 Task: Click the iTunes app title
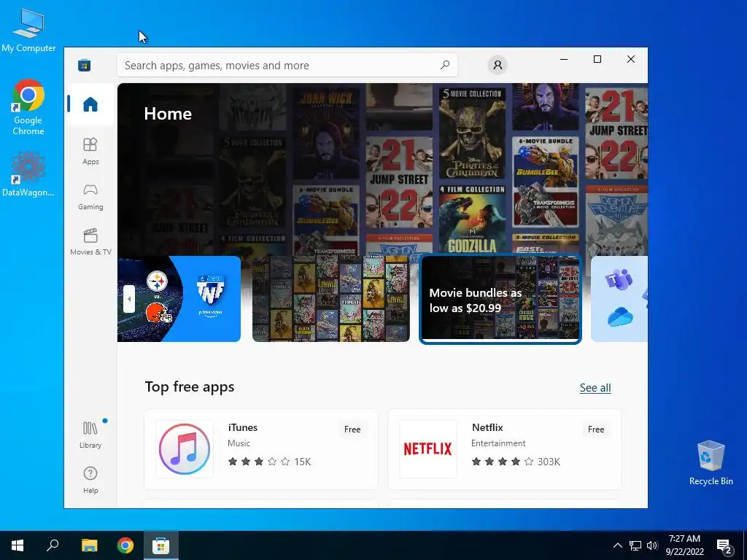[x=243, y=427]
